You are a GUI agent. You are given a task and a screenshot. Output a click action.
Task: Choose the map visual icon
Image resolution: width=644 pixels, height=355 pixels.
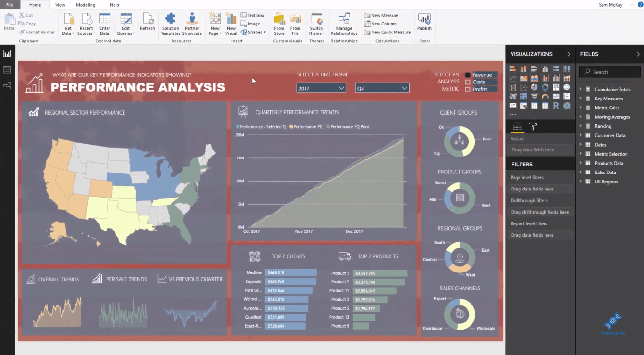(567, 87)
